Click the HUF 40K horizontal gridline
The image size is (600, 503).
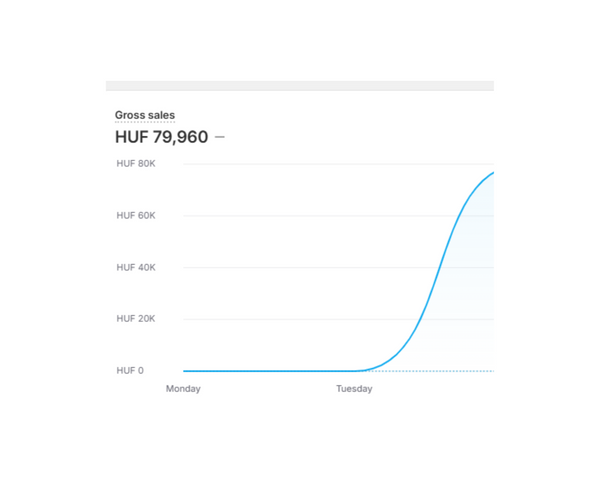(300, 268)
